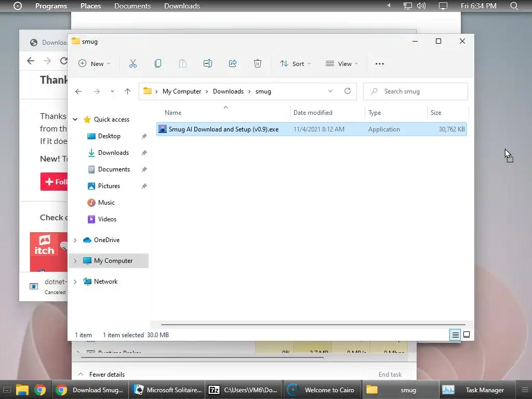This screenshot has height=399, width=532.
Task: Switch to Microsoft Solitaire taskbar item
Action: 167,390
